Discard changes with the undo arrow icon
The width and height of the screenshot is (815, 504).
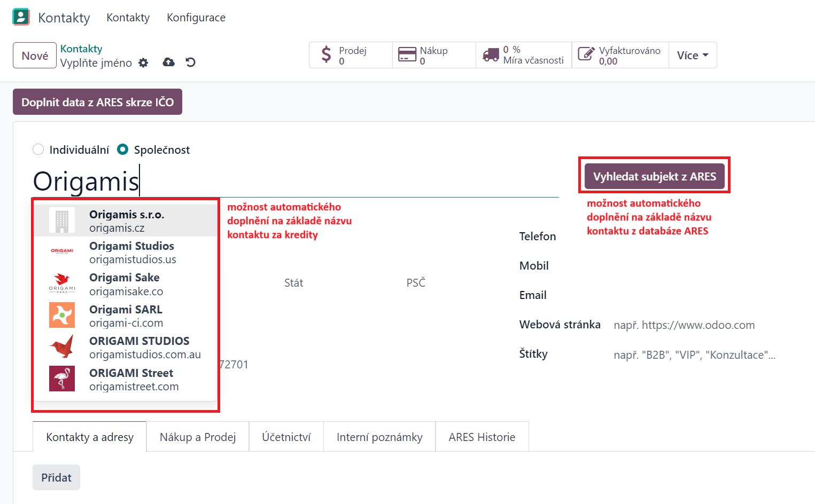(x=190, y=62)
